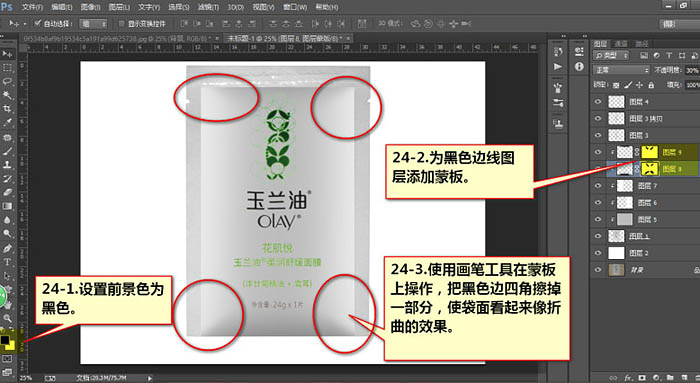Select the Type tool
Viewport: 700px width, 383px height.
(7, 262)
